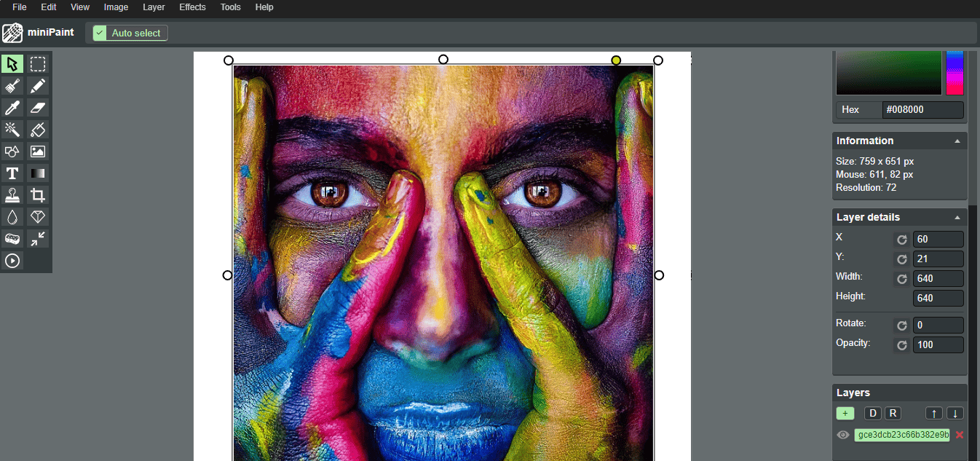This screenshot has height=461, width=980.
Task: Select the Clone Stamp tool
Action: tap(12, 194)
